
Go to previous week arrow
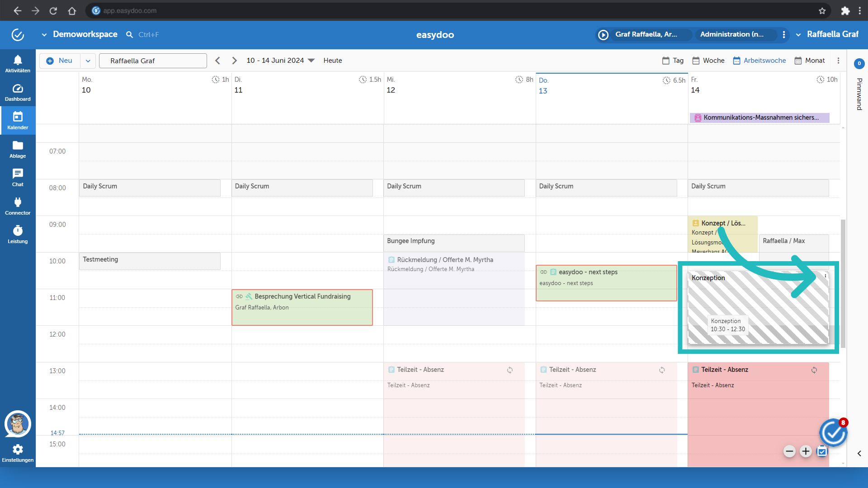click(218, 61)
